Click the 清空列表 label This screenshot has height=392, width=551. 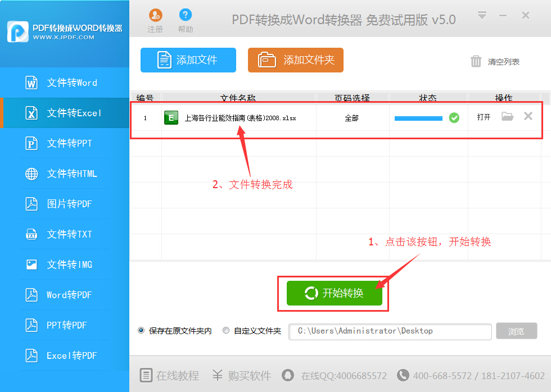(x=503, y=62)
